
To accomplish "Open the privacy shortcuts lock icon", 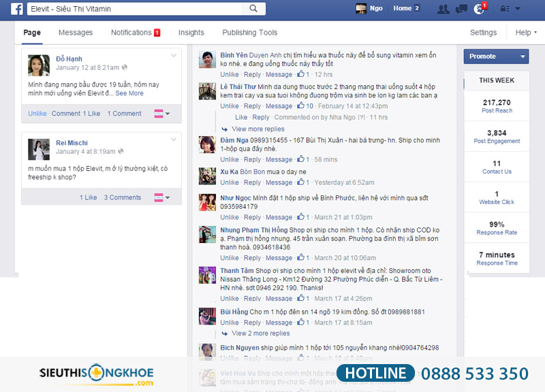I will (505, 9).
